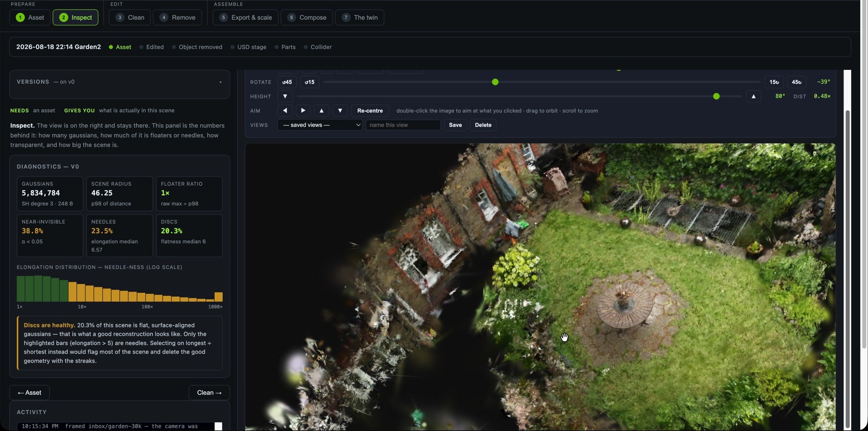Viewport: 868px width, 431px height.
Task: Lower camera height with down arrow
Action: tap(285, 97)
